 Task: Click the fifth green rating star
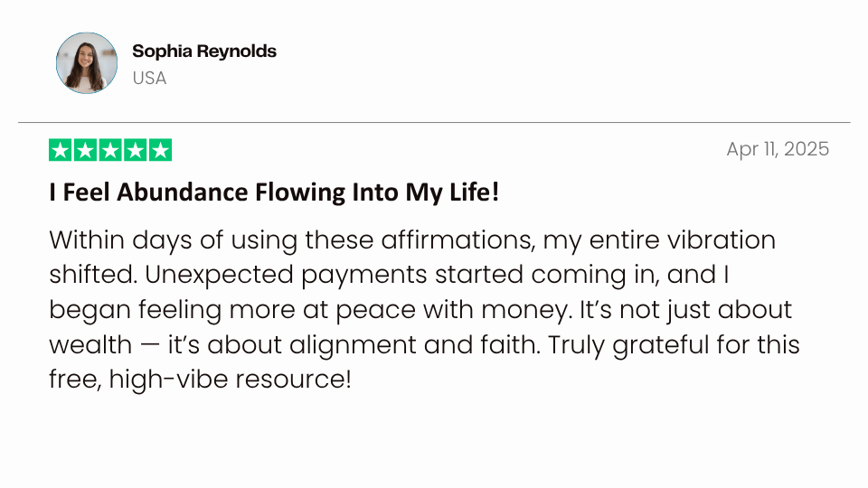click(x=161, y=150)
